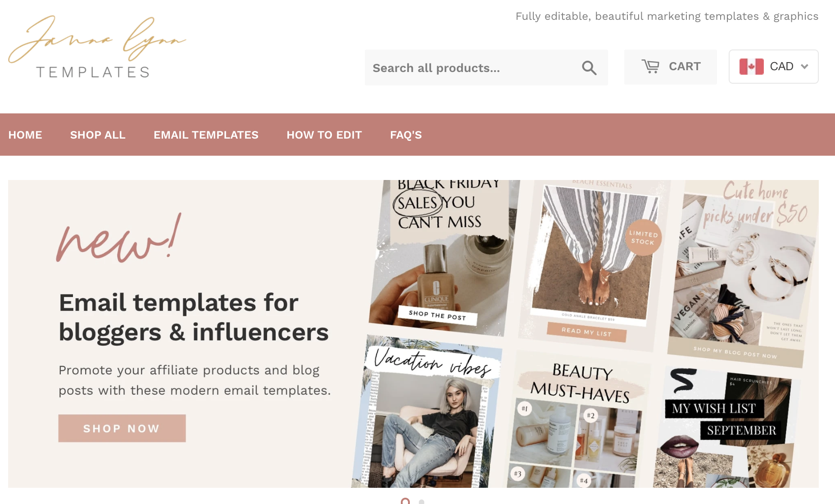Image resolution: width=835 pixels, height=504 pixels.
Task: Open the Janna Lynn Templates logo
Action: pyautogui.click(x=97, y=46)
